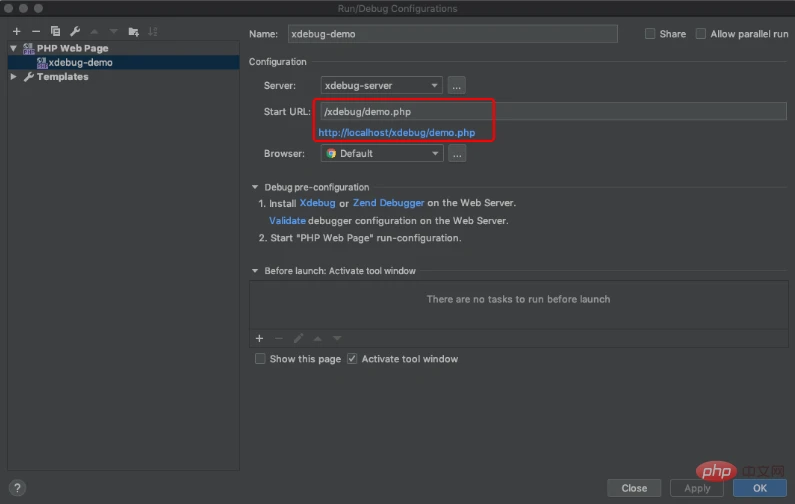
Task: Add a before launch task with plus
Action: coord(259,338)
